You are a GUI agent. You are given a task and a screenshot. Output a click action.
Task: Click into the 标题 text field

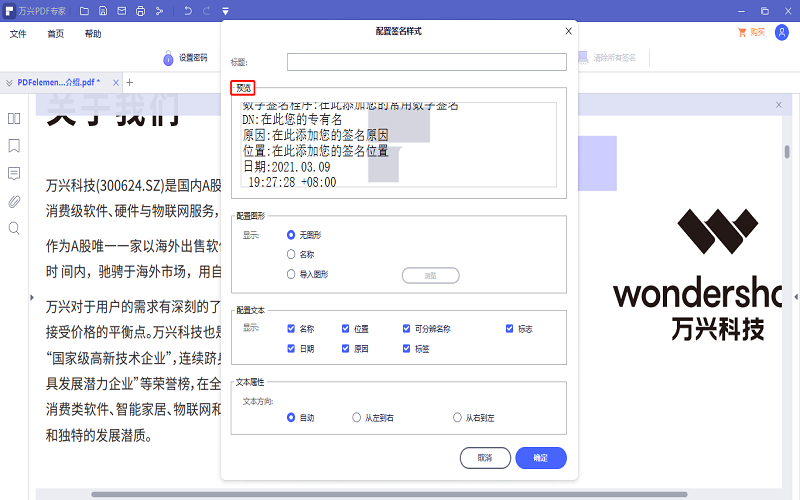(x=427, y=62)
